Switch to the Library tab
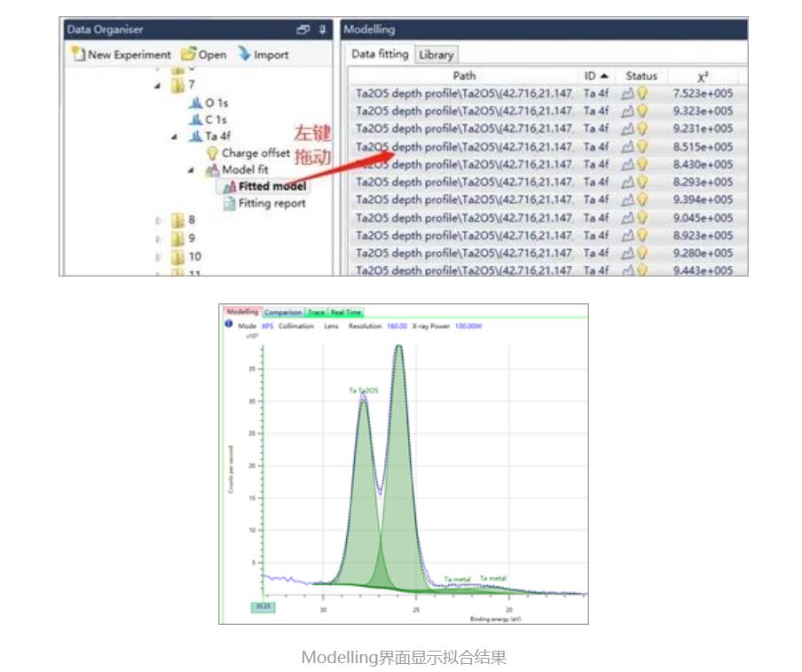The image size is (802, 672). click(x=436, y=55)
